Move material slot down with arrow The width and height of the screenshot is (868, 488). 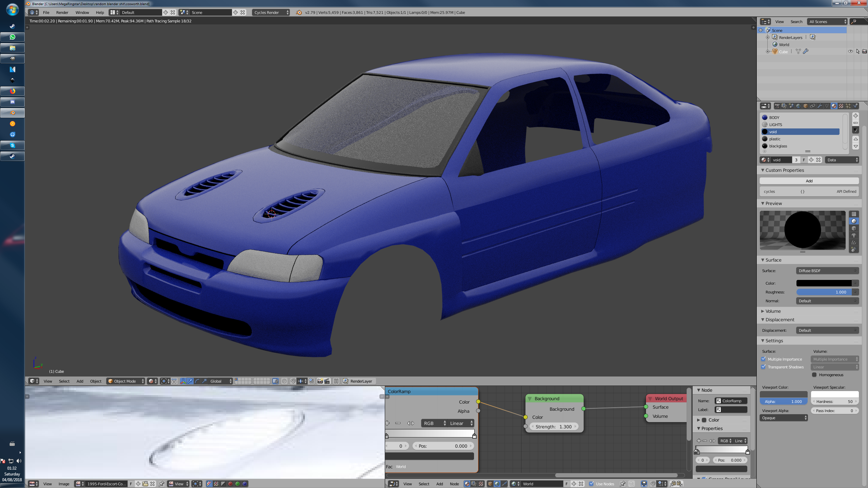click(x=855, y=146)
